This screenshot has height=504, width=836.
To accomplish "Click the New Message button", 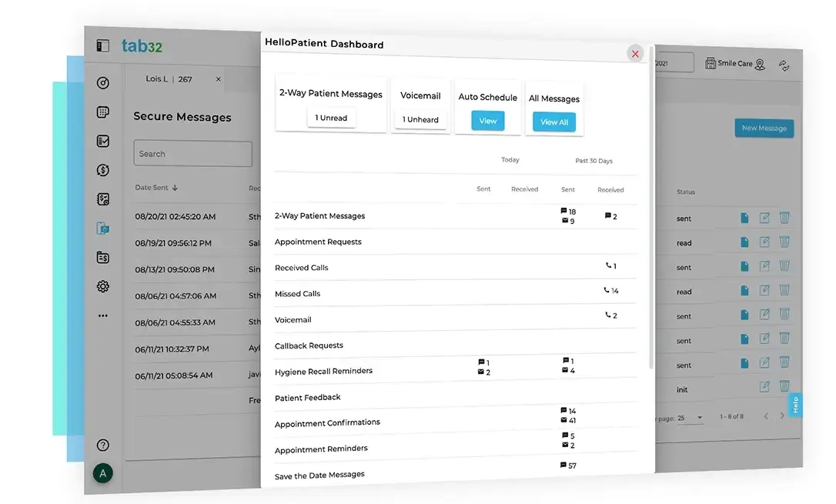I will tap(764, 128).
